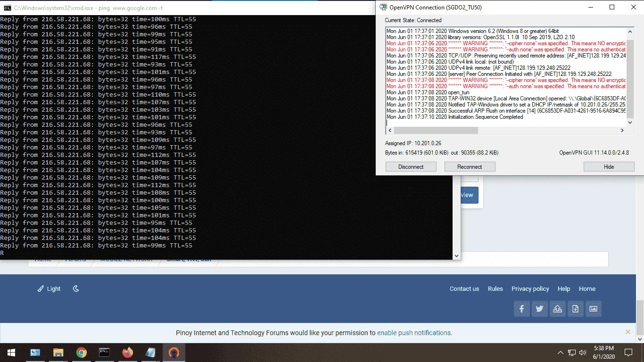Click the down arrow of the OpenVPN log scrollbar

point(630,122)
